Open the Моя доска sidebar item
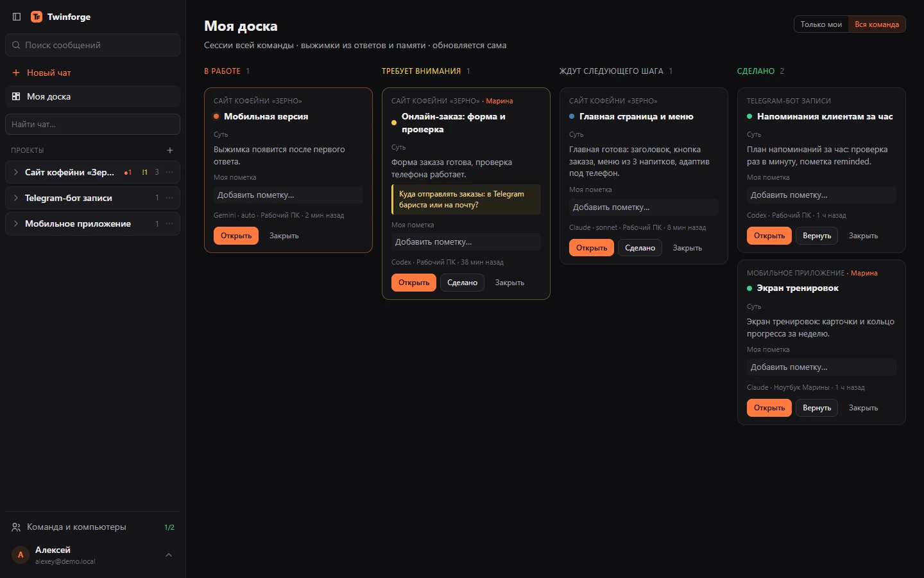Viewport: 924px width, 578px height. [92, 96]
